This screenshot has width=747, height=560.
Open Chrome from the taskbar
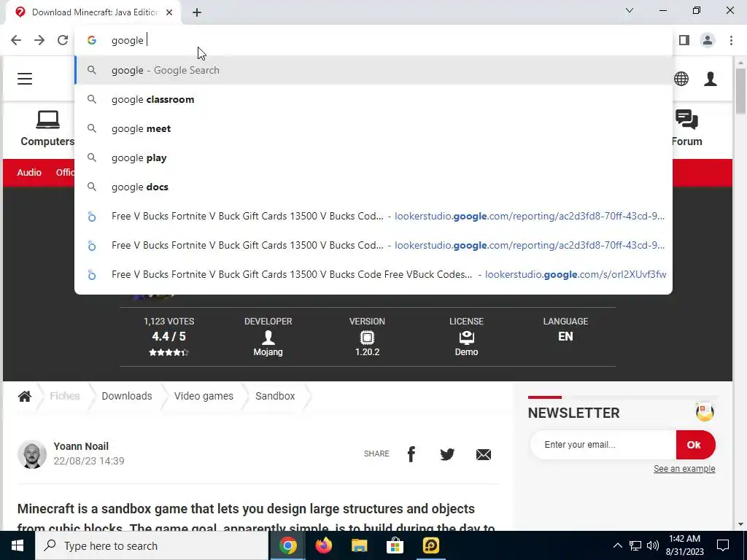(x=287, y=545)
